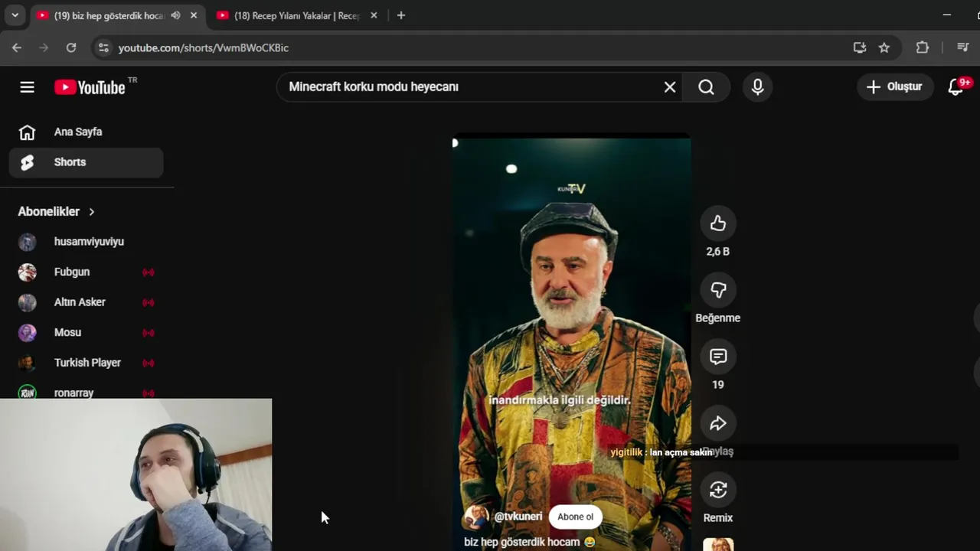Open the husamviyuviyu subscription
980x551 pixels.
click(x=86, y=242)
